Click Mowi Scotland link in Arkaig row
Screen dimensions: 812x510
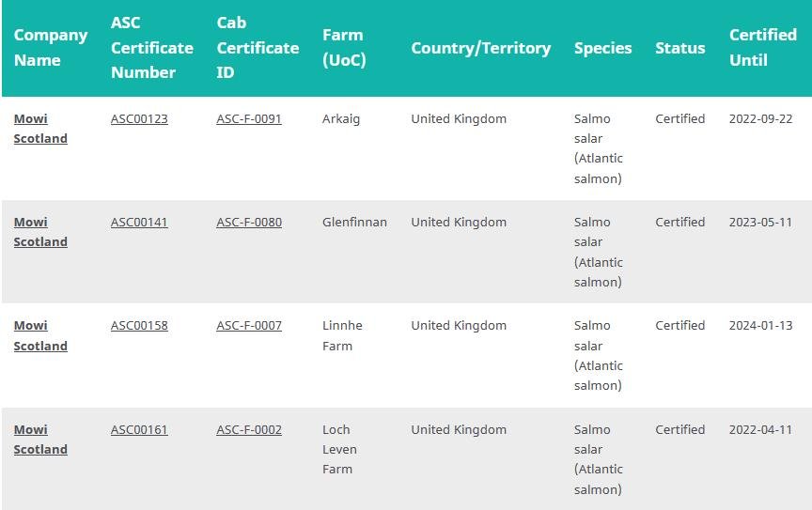[x=40, y=129]
